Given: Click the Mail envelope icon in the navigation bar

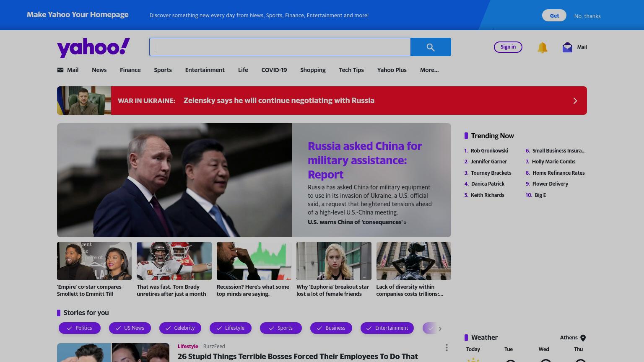Looking at the screenshot, I should pyautogui.click(x=60, y=70).
